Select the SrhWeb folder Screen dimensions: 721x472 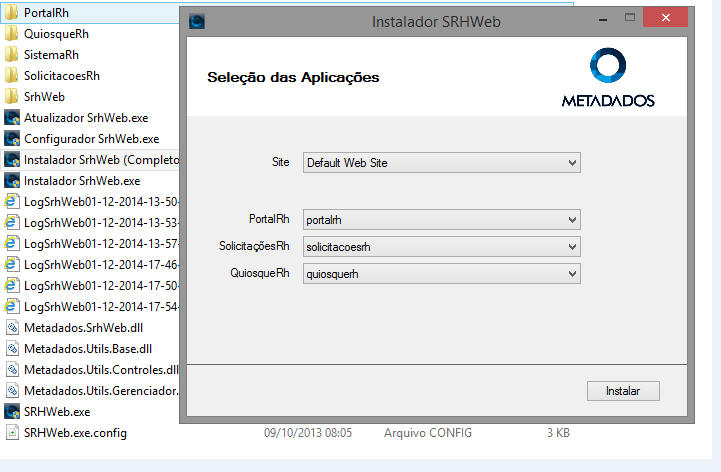click(x=44, y=96)
